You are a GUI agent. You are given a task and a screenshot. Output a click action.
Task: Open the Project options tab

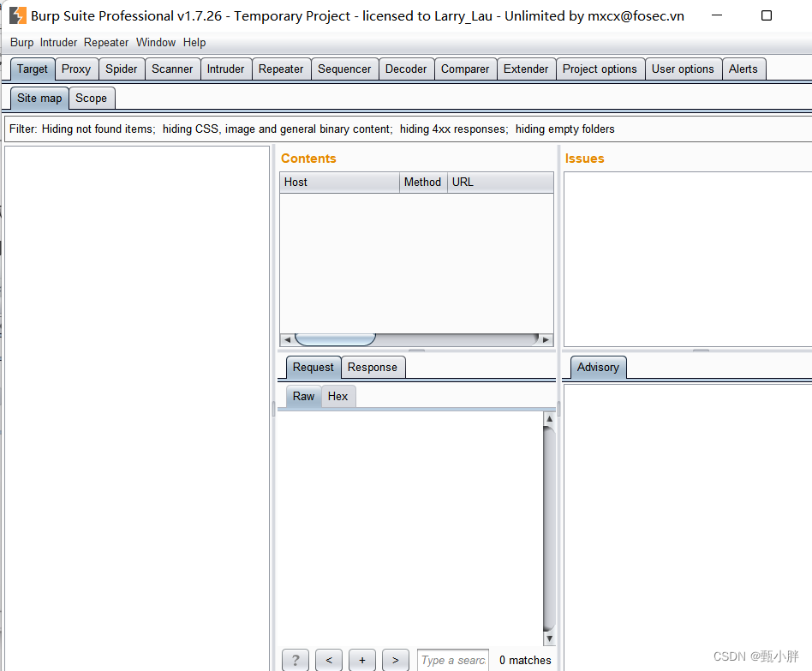tap(600, 69)
